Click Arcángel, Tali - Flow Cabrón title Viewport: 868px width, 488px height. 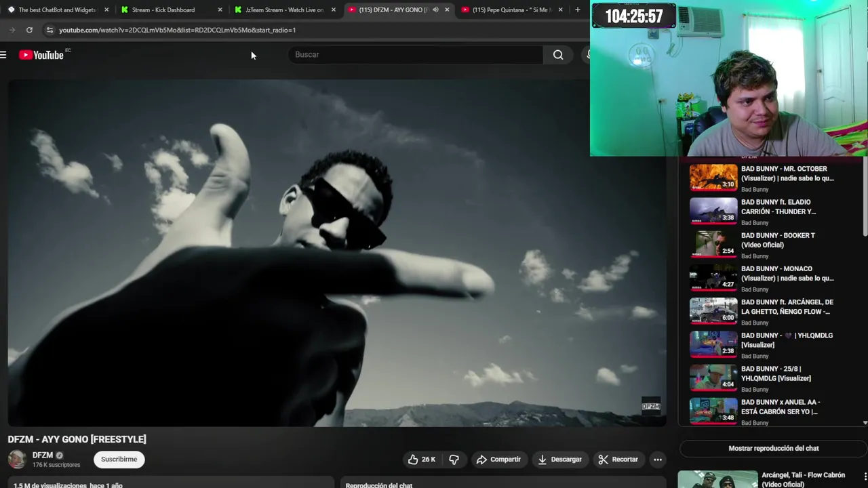pos(803,480)
